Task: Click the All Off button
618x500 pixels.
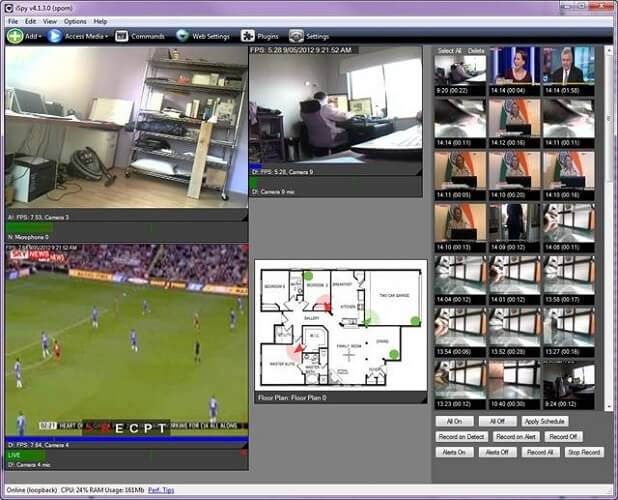Action: pyautogui.click(x=497, y=421)
